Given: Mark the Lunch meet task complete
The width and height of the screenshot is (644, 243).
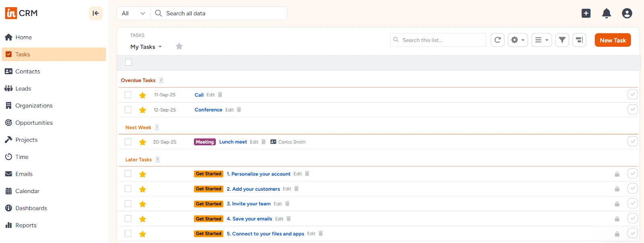Looking at the screenshot, I should (633, 141).
